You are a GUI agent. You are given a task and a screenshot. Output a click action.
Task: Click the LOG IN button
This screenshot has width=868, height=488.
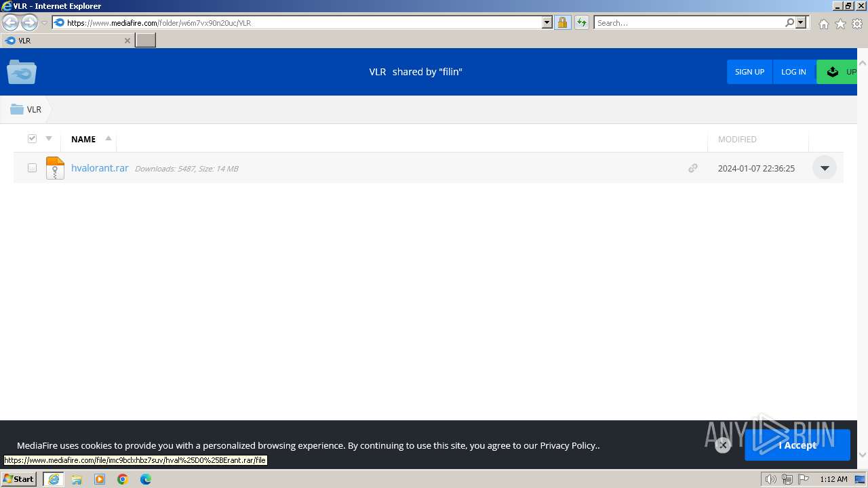pos(793,72)
